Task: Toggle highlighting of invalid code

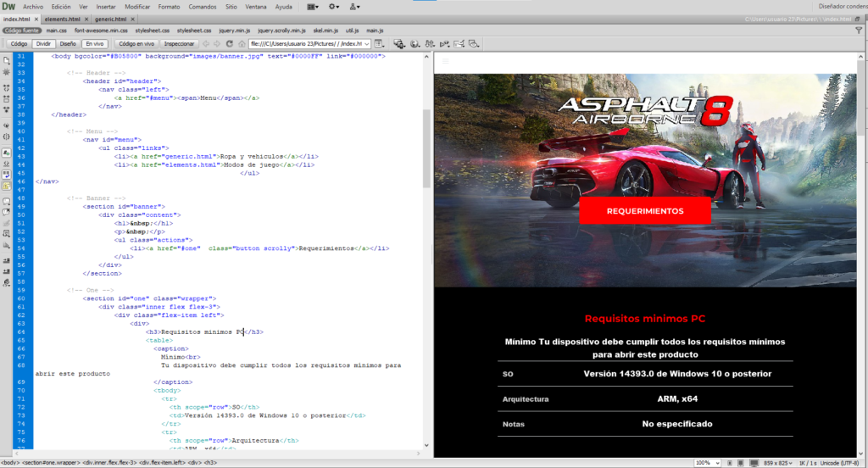Action: tap(7, 164)
